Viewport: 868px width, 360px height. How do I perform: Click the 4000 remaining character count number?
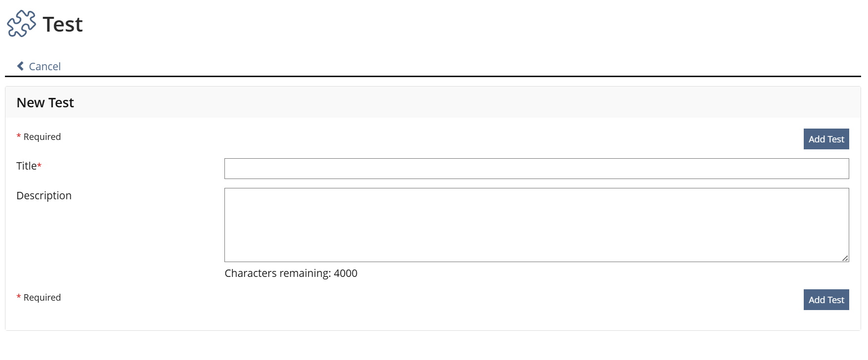(x=346, y=273)
